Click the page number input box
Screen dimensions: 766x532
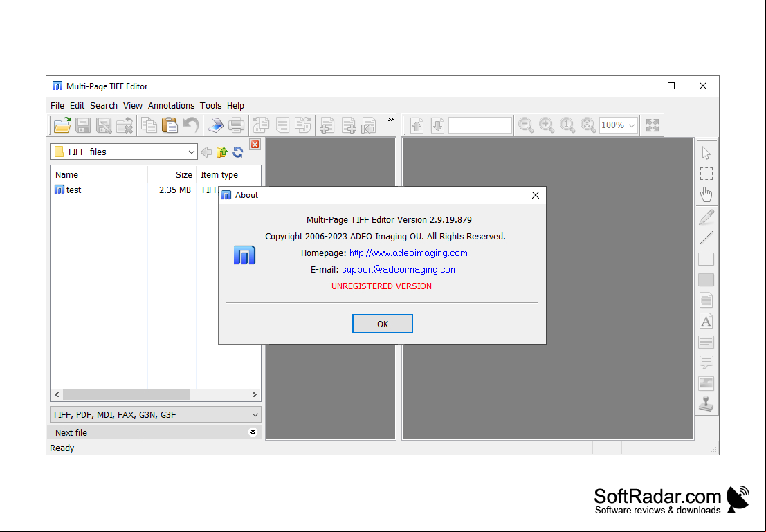point(480,125)
